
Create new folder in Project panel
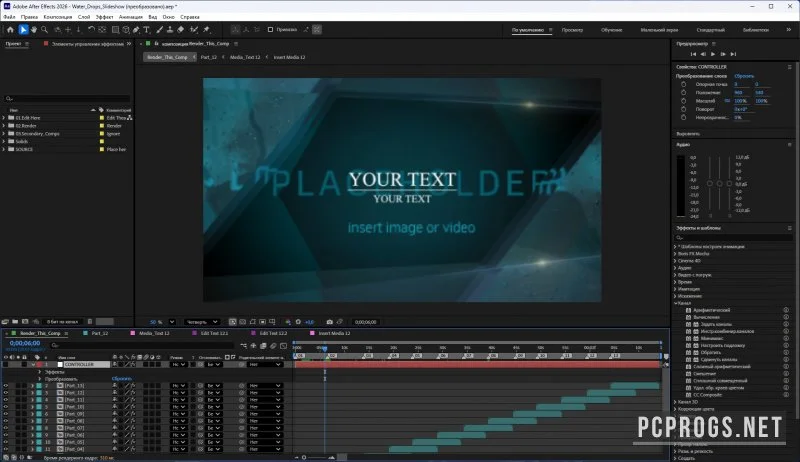15,322
